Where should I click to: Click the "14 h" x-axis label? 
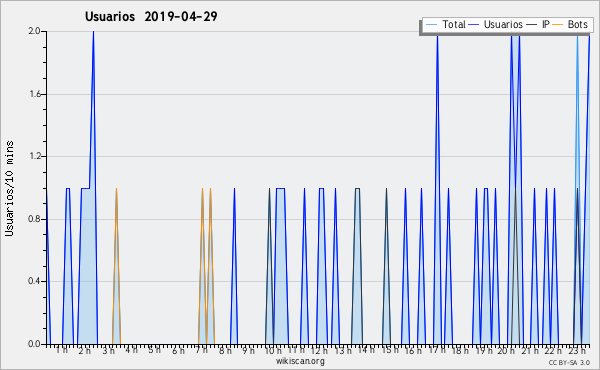366,350
